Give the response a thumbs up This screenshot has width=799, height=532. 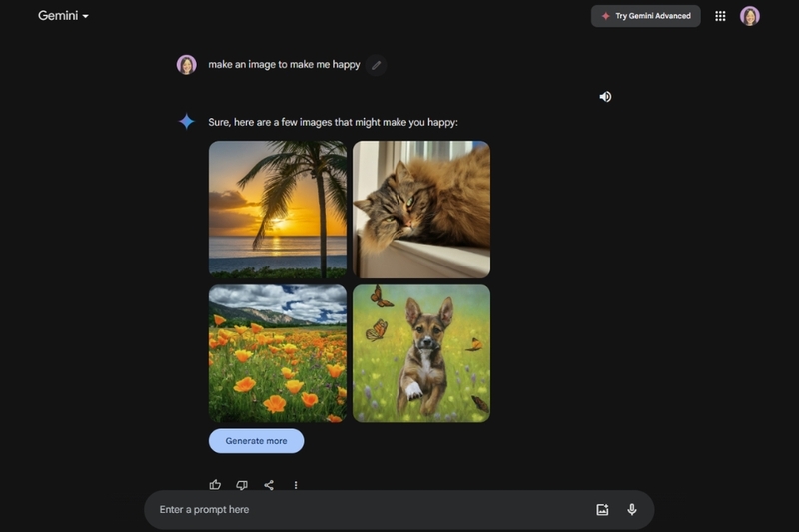coord(215,485)
